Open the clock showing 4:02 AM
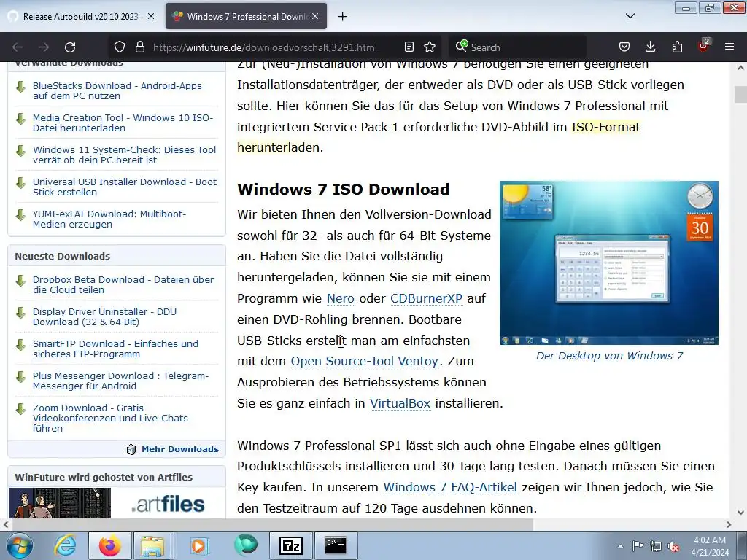Viewport: 747px width, 560px height. [x=710, y=546]
